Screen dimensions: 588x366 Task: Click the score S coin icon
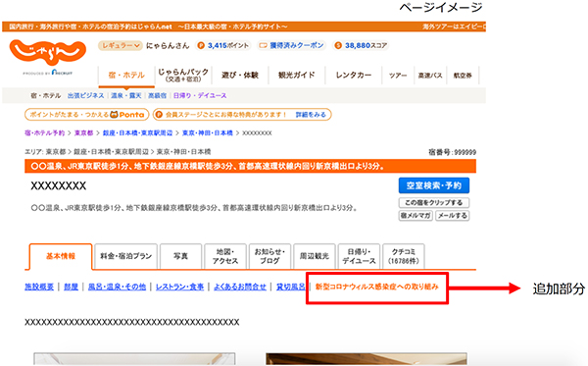tap(338, 46)
